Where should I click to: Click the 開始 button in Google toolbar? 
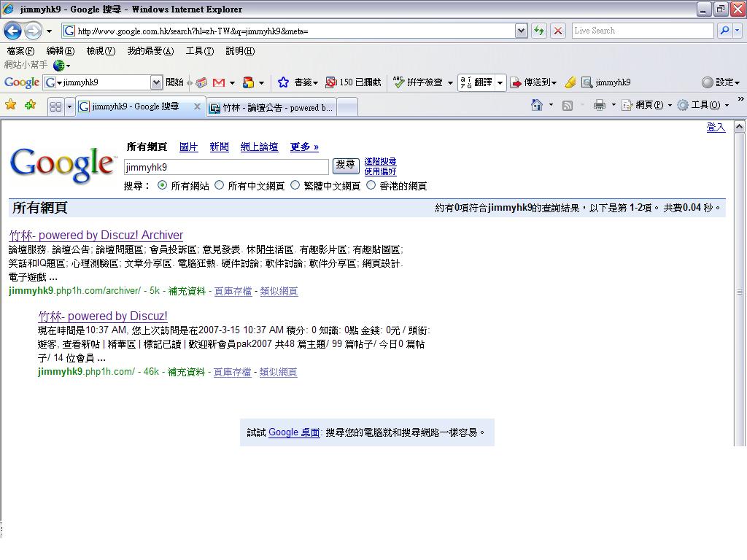(x=174, y=82)
